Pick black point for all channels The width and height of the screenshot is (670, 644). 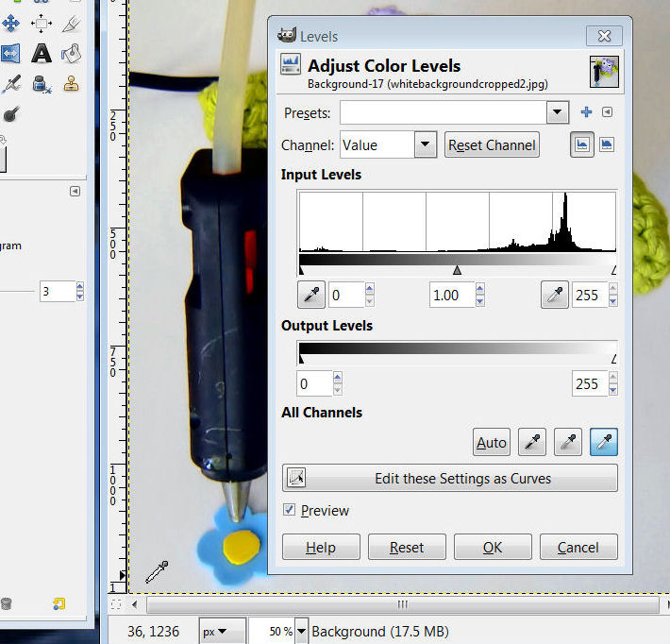[x=531, y=442]
